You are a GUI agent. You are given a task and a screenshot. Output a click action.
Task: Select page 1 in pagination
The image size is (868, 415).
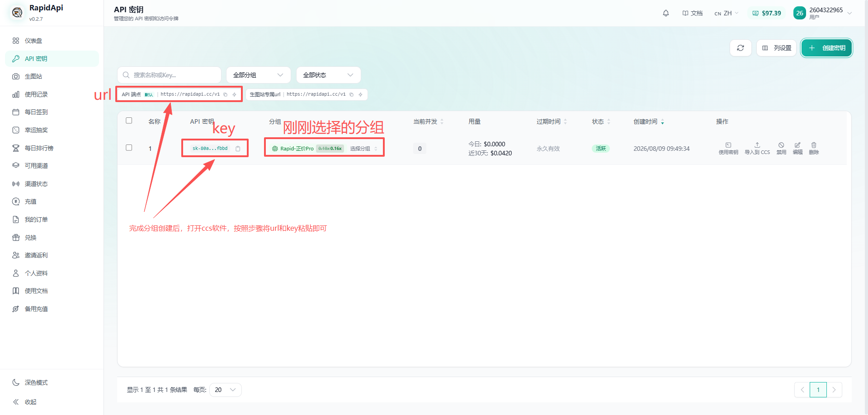point(818,390)
